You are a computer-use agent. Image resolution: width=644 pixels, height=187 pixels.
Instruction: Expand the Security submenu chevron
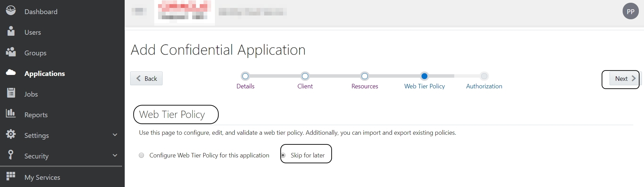(x=115, y=156)
